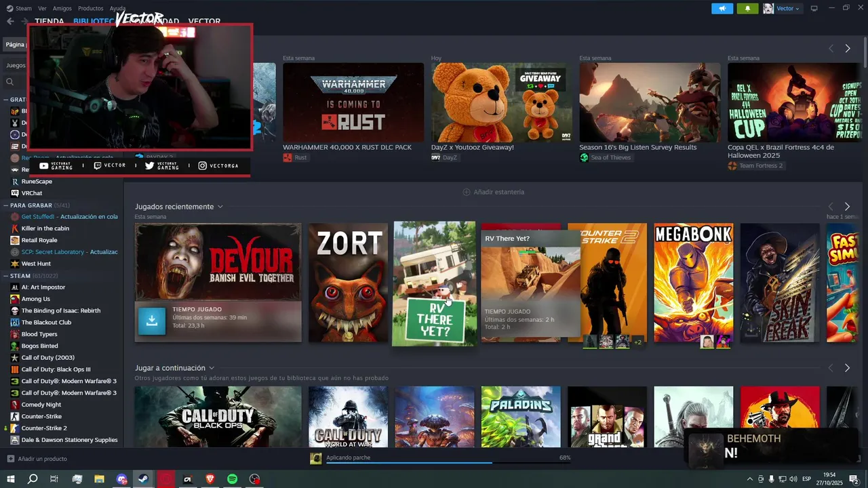Open the Windows Start button
This screenshot has width=868, height=488.
tap(10, 479)
